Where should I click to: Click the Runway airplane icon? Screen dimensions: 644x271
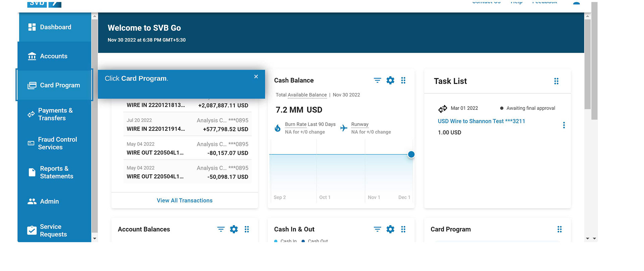[344, 128]
